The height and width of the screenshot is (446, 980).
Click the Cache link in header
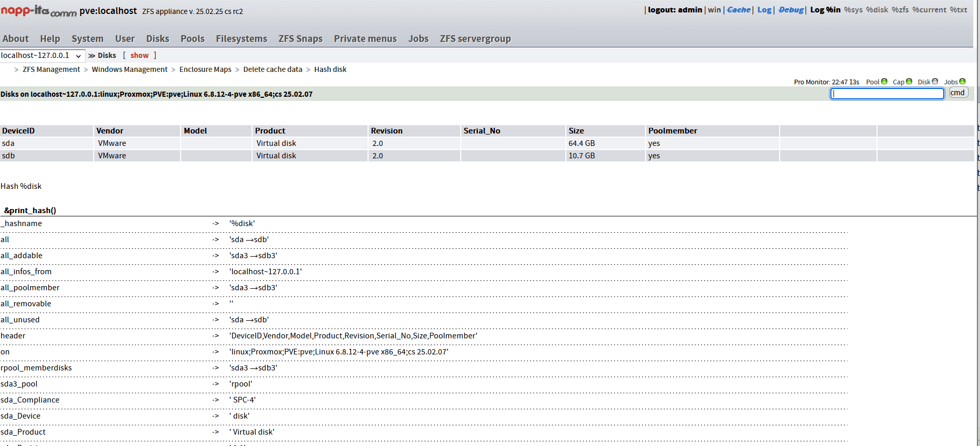739,10
